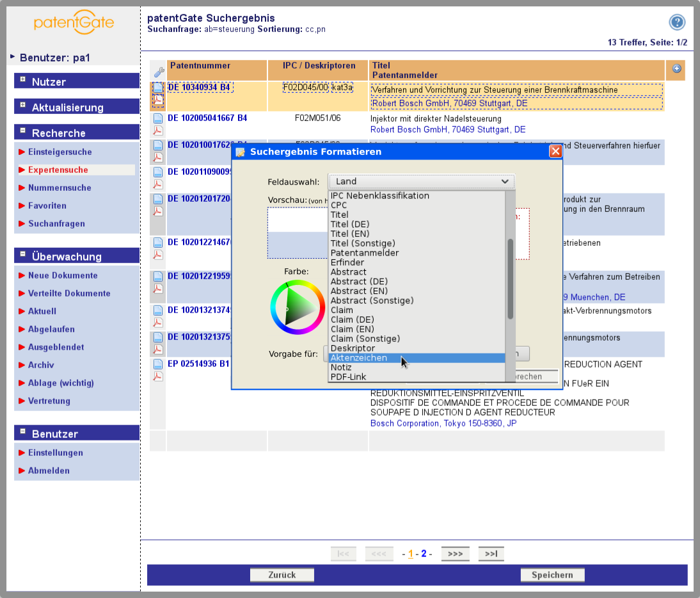Open Expertensuche in the sidebar

tap(58, 170)
